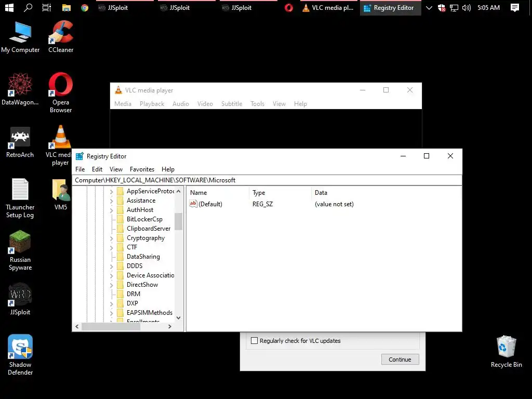Click the Registry Editor title bar icon
Screen dimensions: 532x399
pyautogui.click(x=79, y=156)
